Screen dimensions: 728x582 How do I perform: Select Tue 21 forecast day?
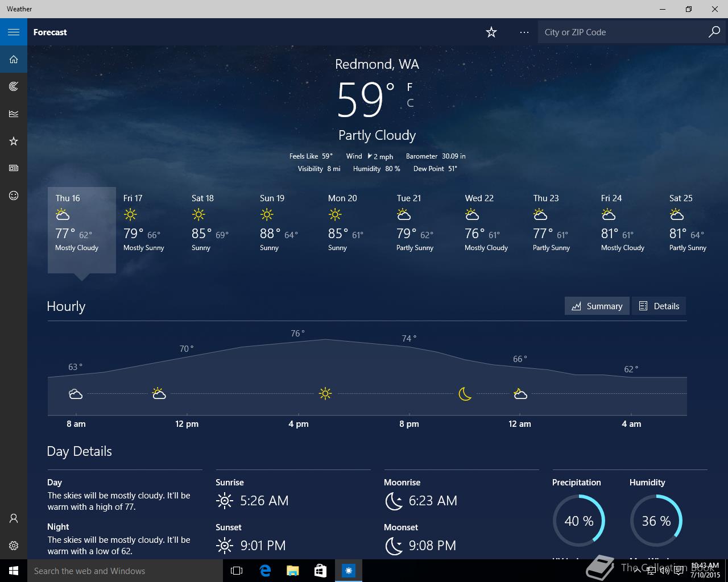[x=423, y=230]
